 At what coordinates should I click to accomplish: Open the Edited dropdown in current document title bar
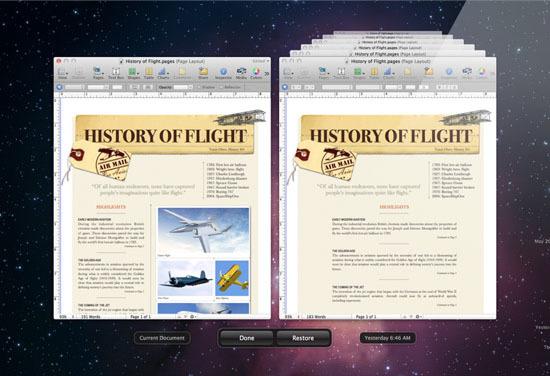pos(261,61)
